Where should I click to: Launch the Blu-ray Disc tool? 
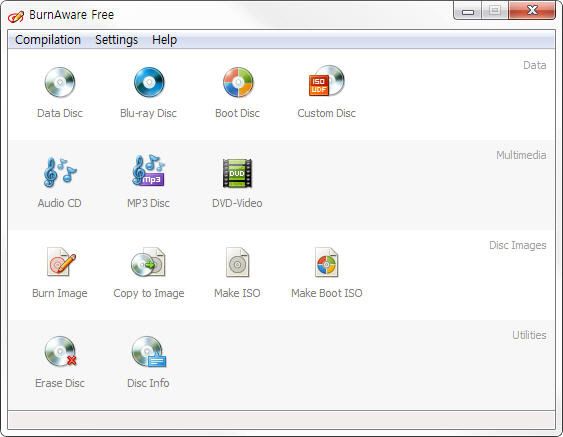click(148, 92)
